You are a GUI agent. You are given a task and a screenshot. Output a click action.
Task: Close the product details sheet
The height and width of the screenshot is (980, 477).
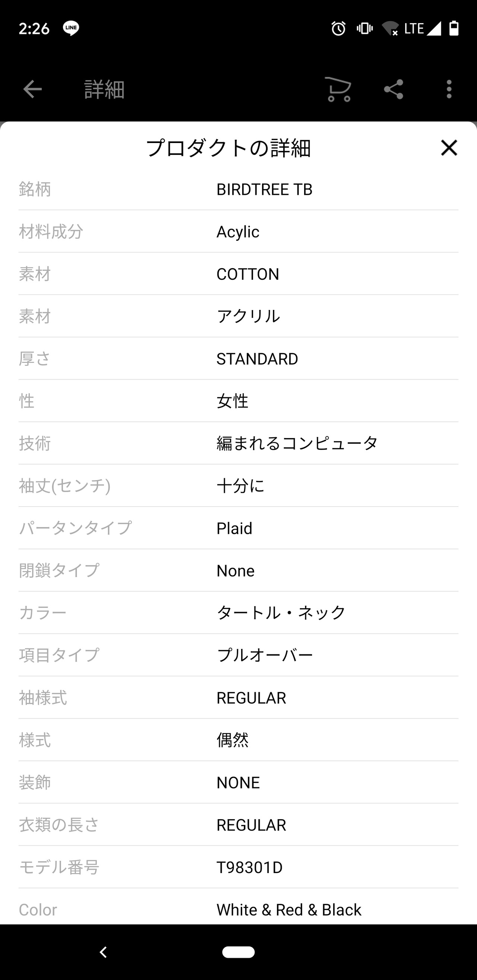click(449, 148)
